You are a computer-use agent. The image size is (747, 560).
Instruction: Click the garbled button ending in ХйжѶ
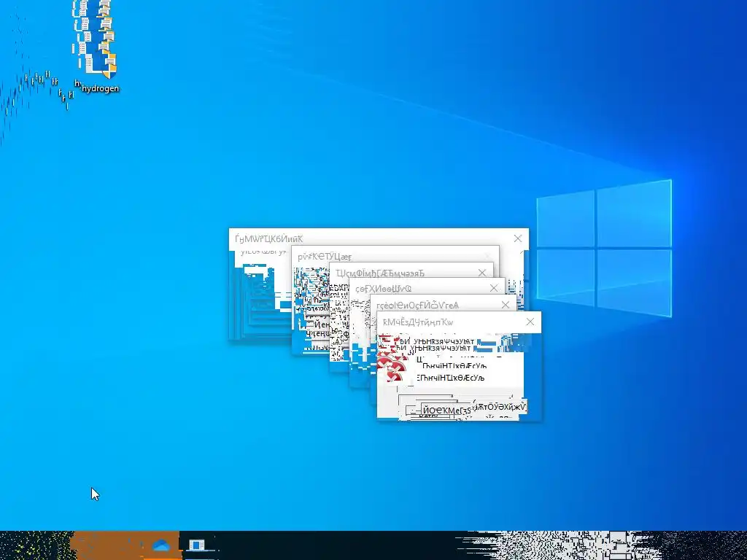tap(500, 407)
